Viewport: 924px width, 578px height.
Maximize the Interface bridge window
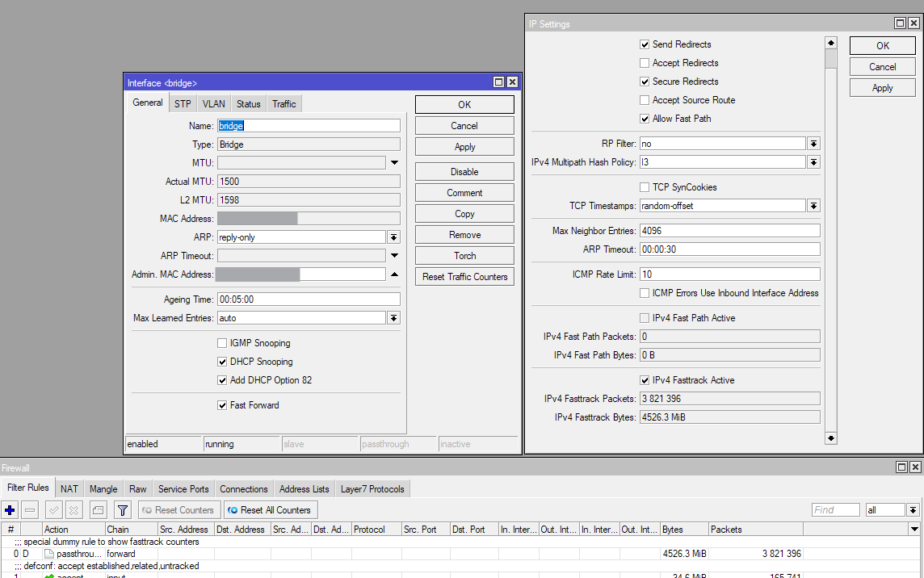(x=498, y=82)
